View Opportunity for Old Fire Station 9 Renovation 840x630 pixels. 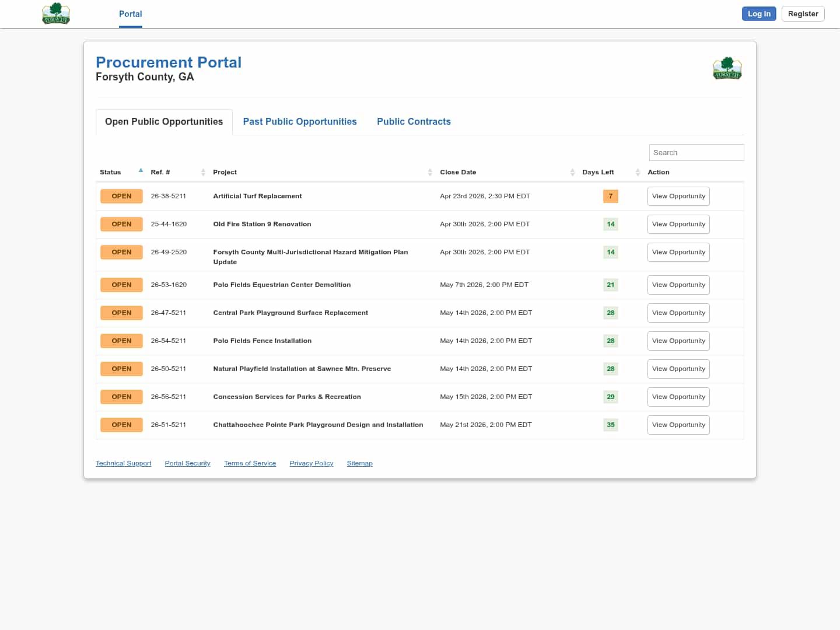678,224
